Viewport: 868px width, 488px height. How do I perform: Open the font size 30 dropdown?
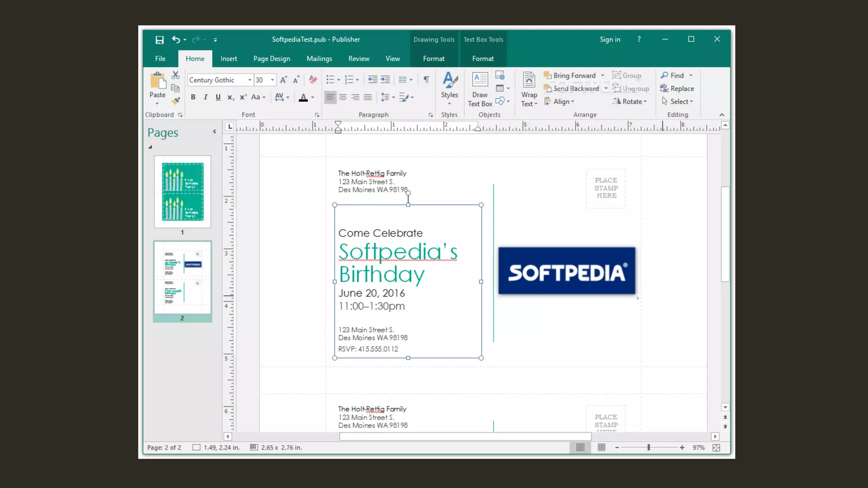pyautogui.click(x=273, y=80)
